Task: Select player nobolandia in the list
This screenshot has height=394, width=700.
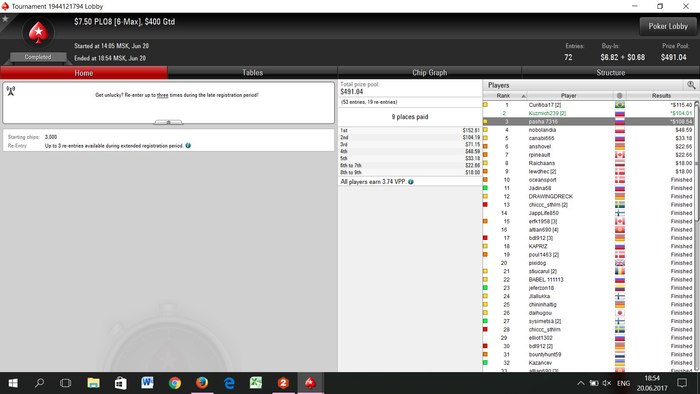Action: (x=588, y=130)
